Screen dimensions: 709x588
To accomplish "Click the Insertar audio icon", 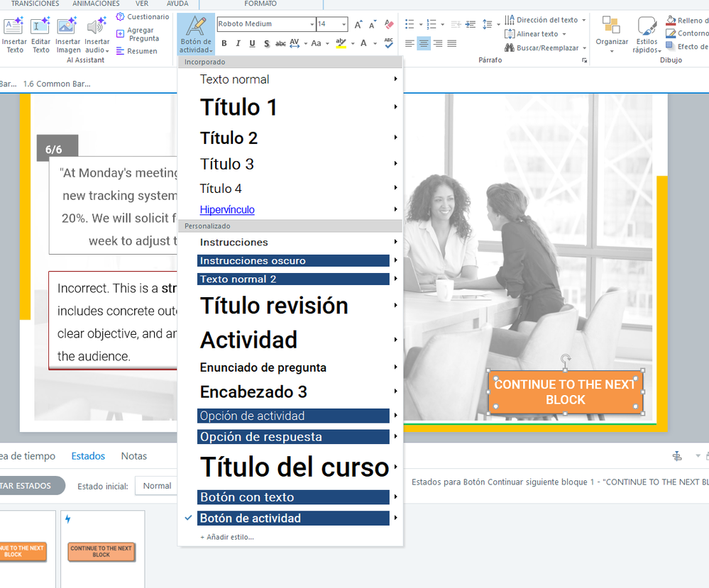I will 97,27.
